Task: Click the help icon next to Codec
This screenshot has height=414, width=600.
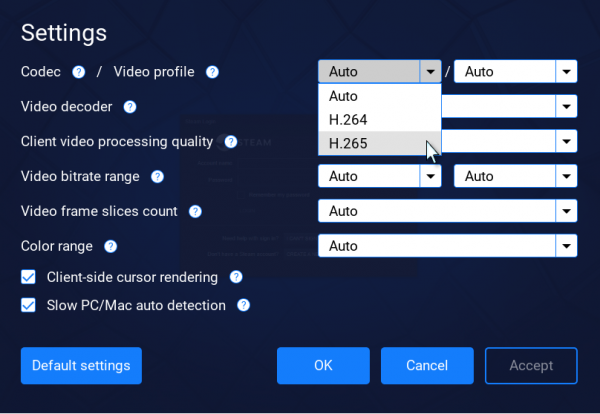Action: pyautogui.click(x=78, y=72)
